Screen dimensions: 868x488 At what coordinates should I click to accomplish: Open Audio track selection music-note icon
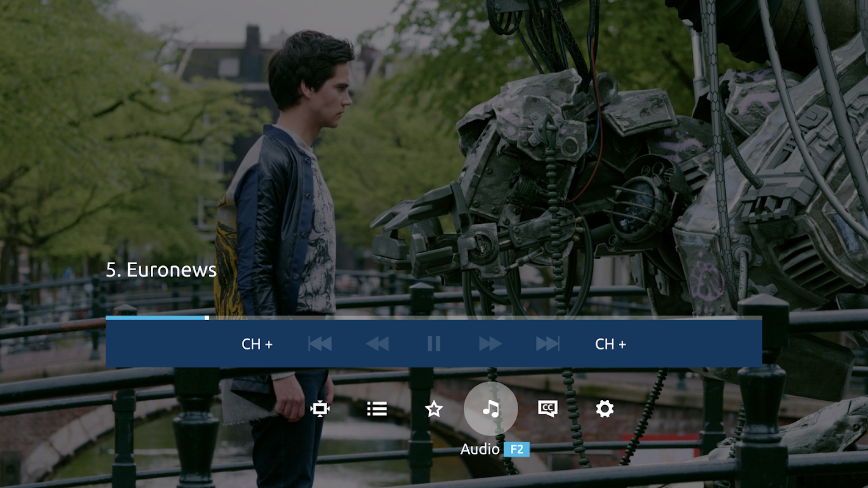(491, 409)
